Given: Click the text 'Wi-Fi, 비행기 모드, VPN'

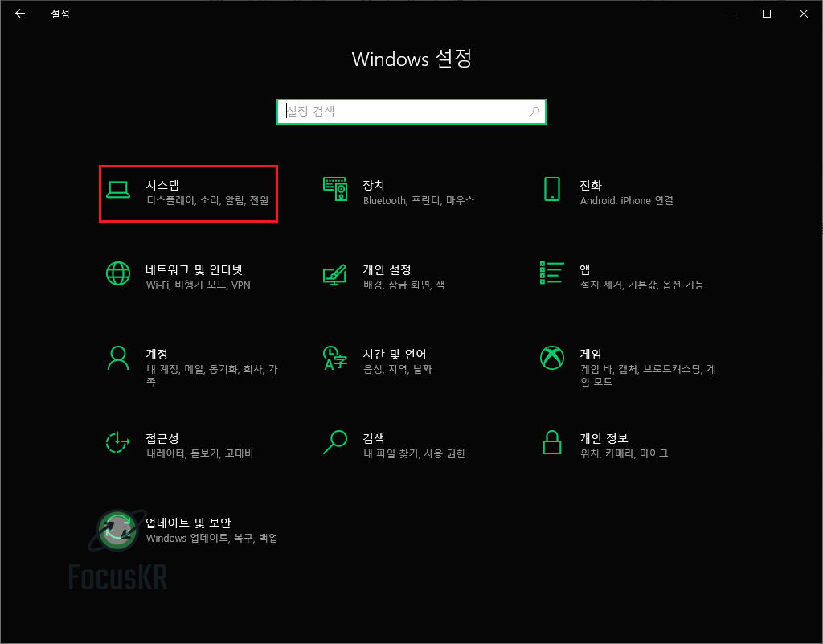Looking at the screenshot, I should pyautogui.click(x=199, y=285).
